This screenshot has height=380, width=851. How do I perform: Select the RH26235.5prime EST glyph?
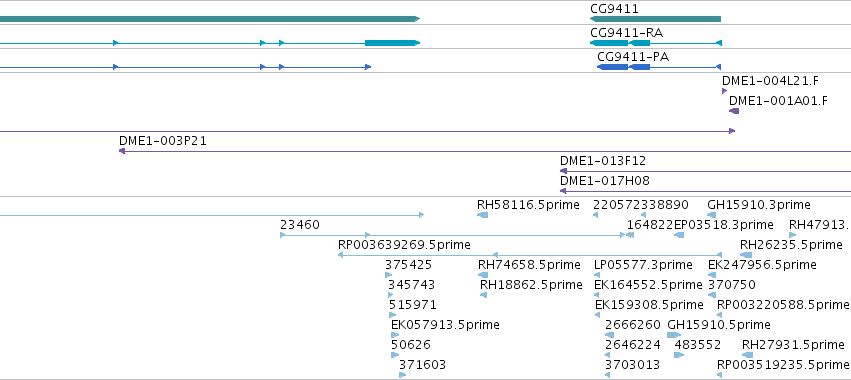pos(746,255)
